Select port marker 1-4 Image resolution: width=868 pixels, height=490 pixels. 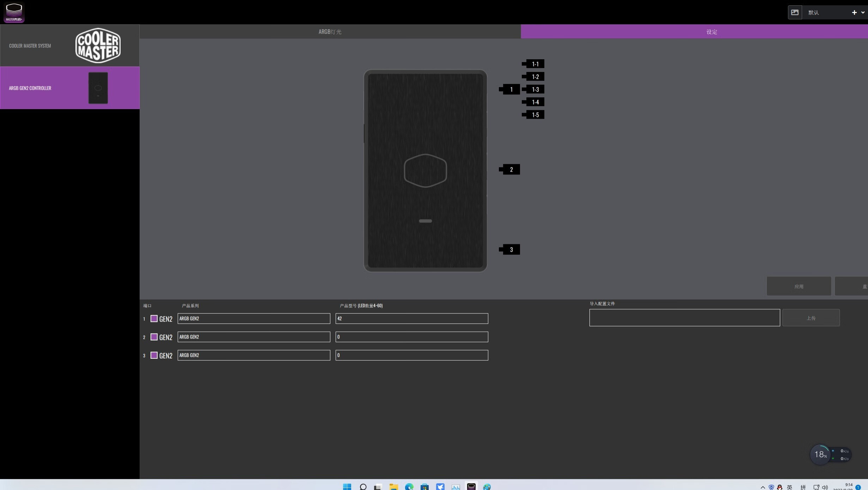coord(533,102)
